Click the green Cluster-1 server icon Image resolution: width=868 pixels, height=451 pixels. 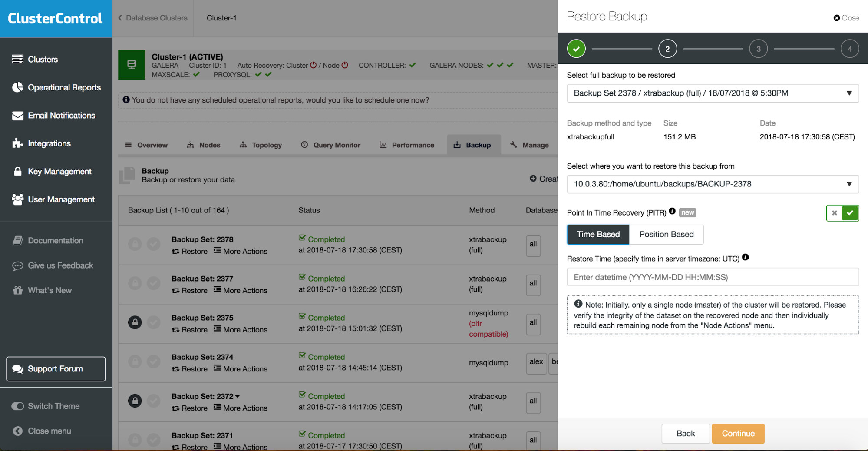(132, 65)
